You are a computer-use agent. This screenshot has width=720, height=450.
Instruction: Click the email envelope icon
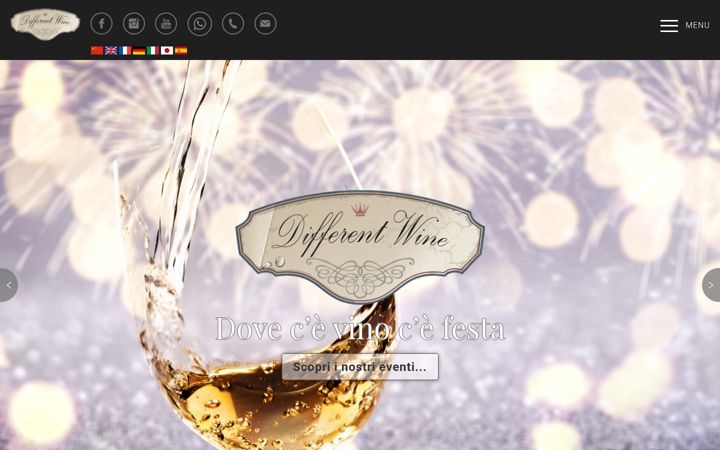pos(265,24)
